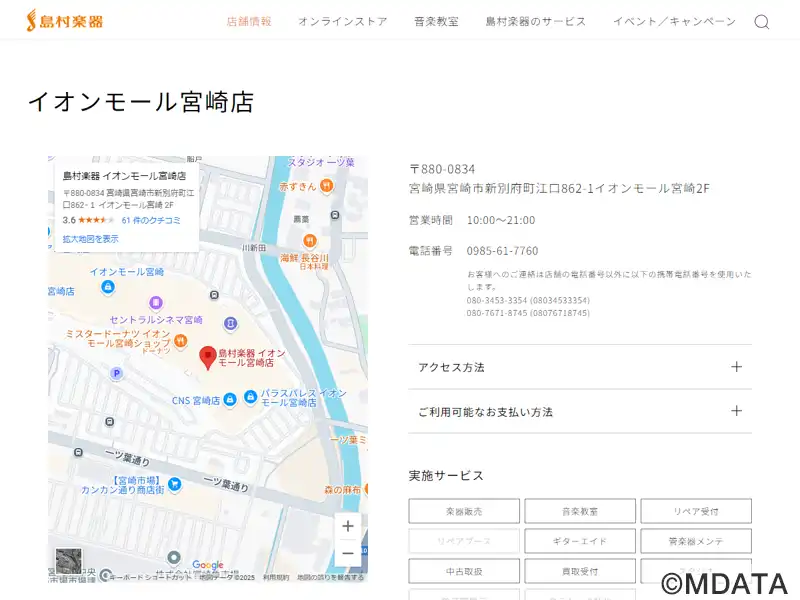
Task: Zoom out on the map with the minus button
Action: click(x=348, y=554)
